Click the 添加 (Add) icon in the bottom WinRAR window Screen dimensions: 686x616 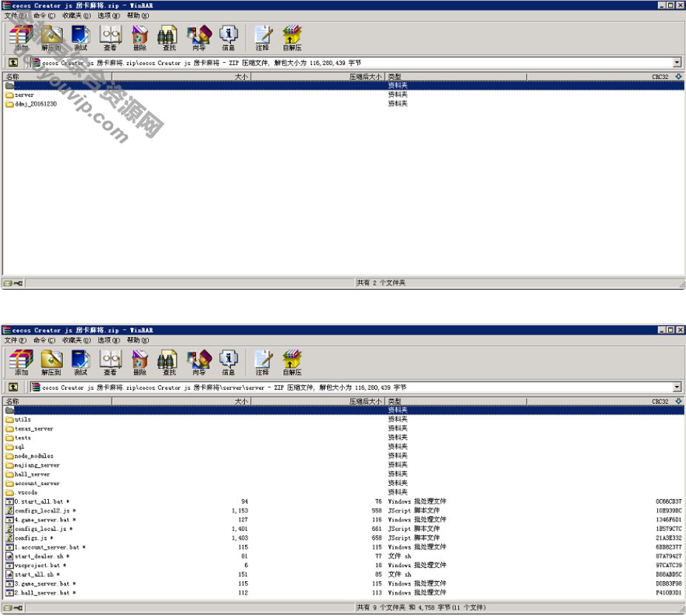pos(21,363)
